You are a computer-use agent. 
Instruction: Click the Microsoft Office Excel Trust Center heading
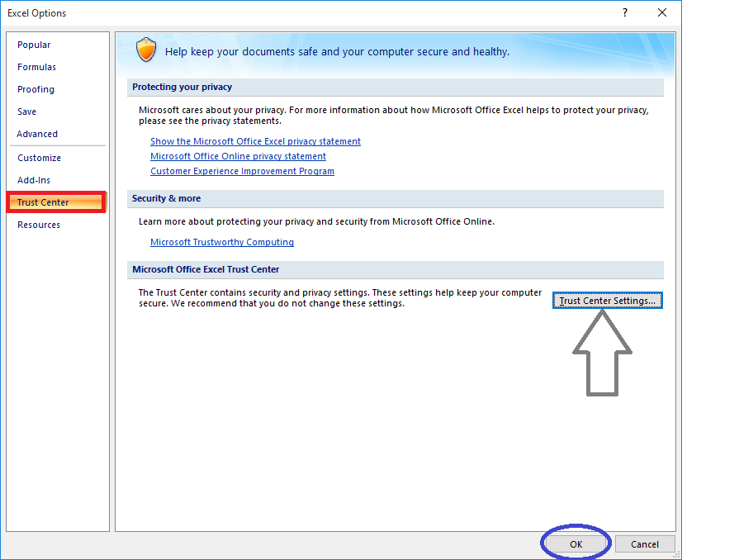point(206,269)
